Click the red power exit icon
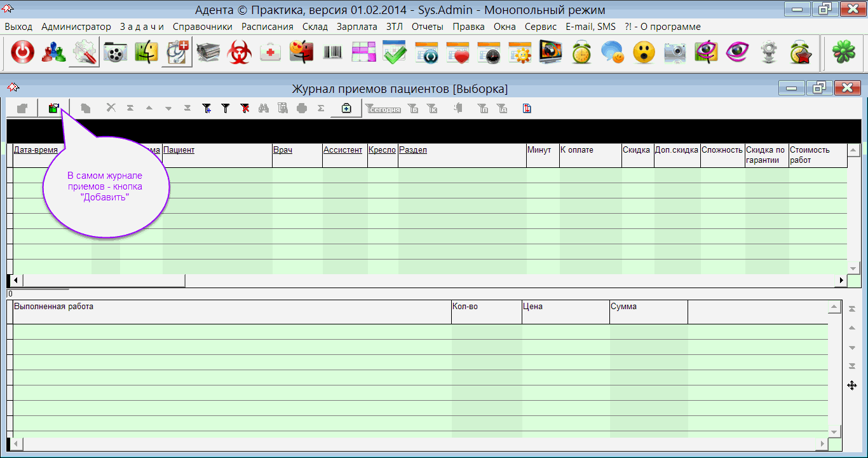Screen dimensions: 868x458 click(23, 53)
